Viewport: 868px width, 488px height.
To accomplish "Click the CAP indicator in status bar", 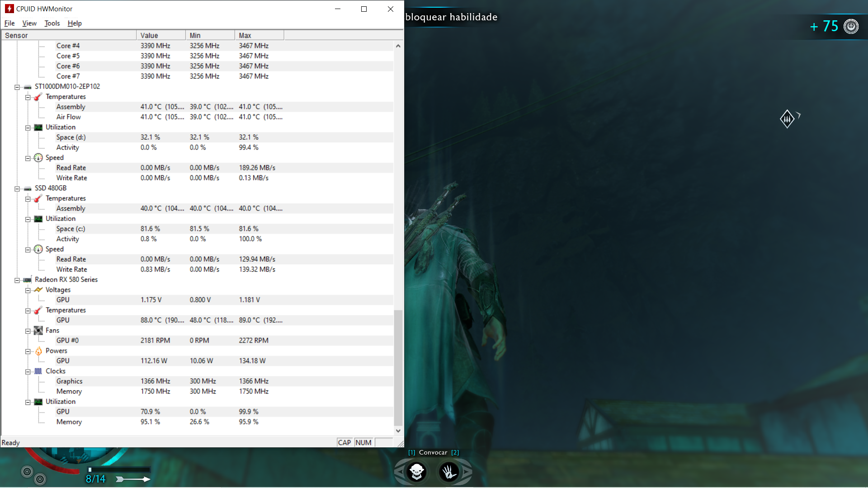I will (x=344, y=443).
